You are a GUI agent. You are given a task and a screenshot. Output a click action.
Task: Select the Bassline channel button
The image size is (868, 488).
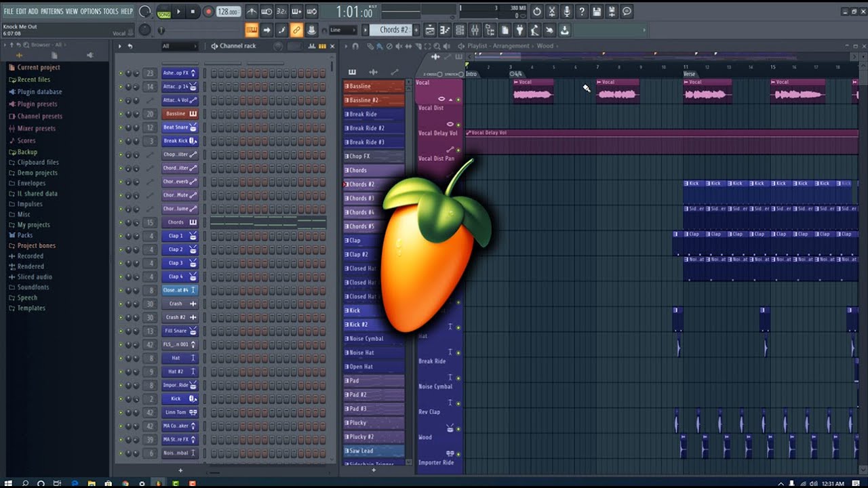pyautogui.click(x=180, y=114)
